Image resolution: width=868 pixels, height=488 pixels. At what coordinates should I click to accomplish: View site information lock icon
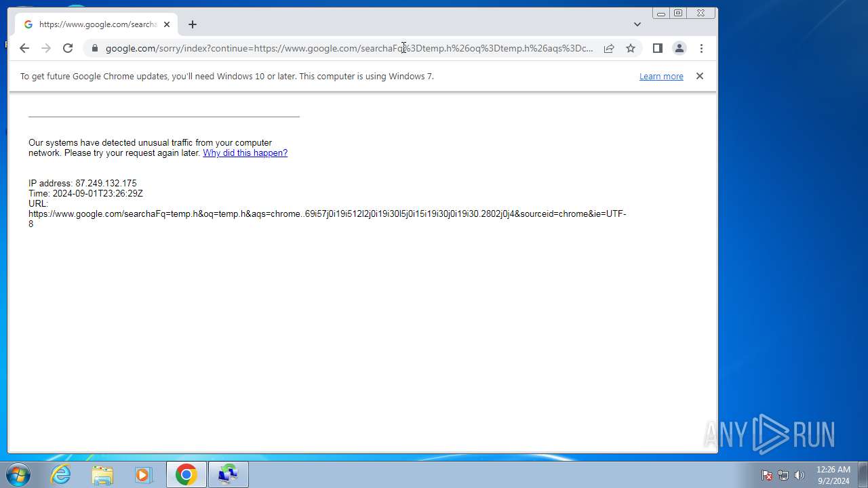tap(94, 48)
